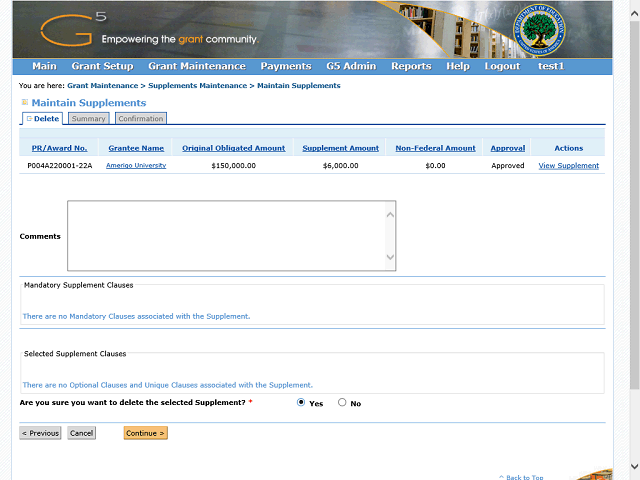Click award number P004A220001-22A
The height and width of the screenshot is (480, 640).
pos(60,165)
